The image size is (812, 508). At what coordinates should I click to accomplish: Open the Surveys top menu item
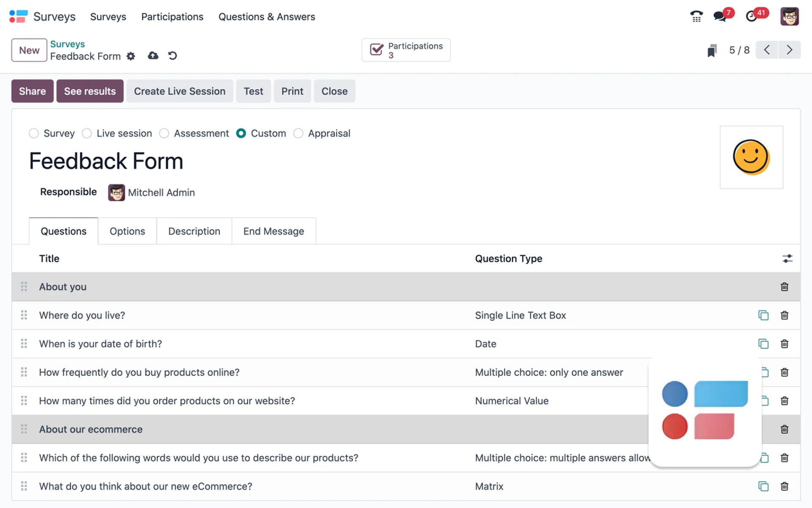108,17
